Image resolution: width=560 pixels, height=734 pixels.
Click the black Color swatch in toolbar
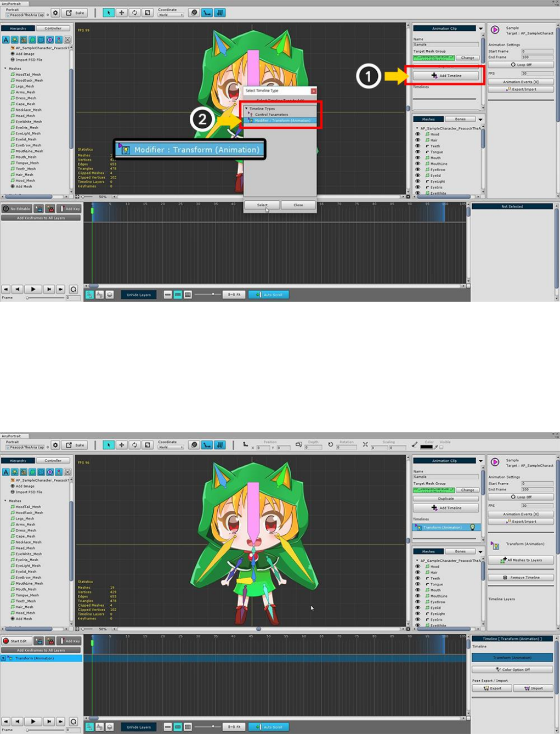click(427, 447)
